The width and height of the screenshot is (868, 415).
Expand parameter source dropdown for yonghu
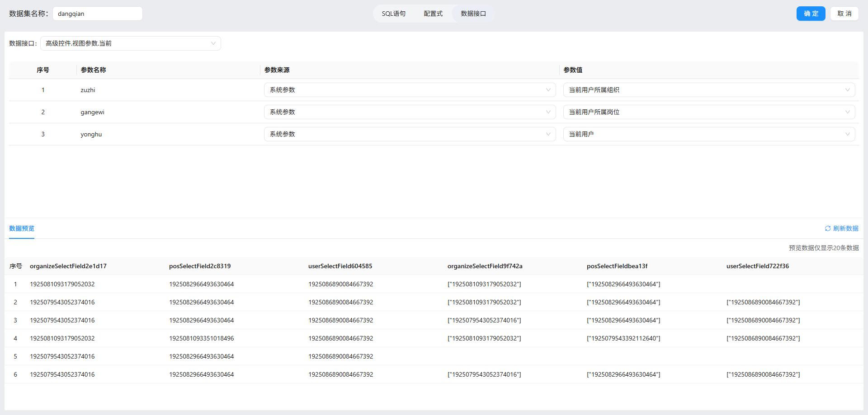pos(409,134)
